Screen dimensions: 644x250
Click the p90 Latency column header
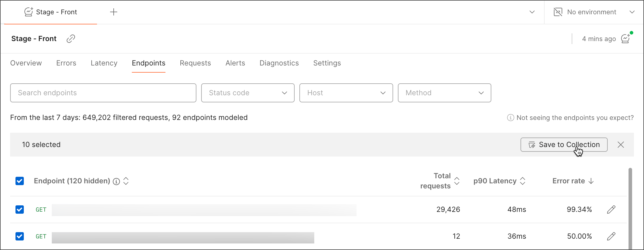(x=495, y=181)
